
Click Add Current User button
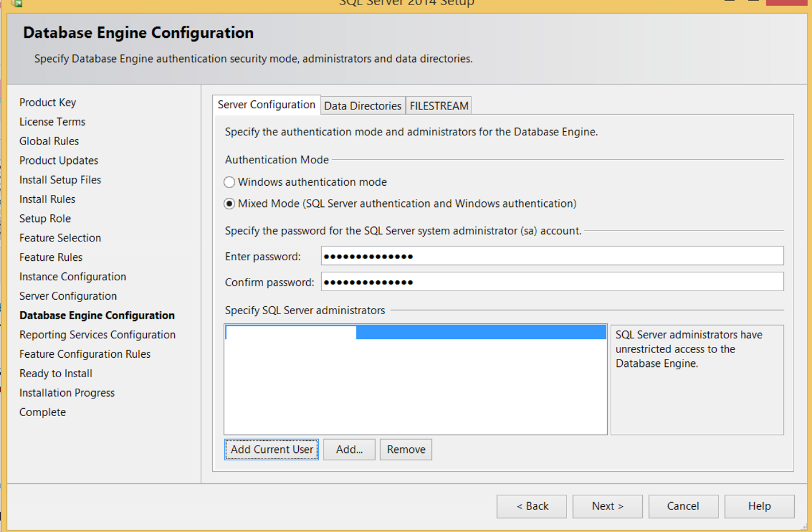tap(272, 450)
